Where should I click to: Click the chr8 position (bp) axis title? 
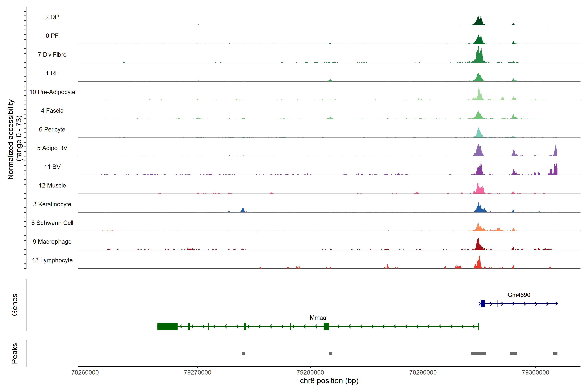[x=329, y=381]
